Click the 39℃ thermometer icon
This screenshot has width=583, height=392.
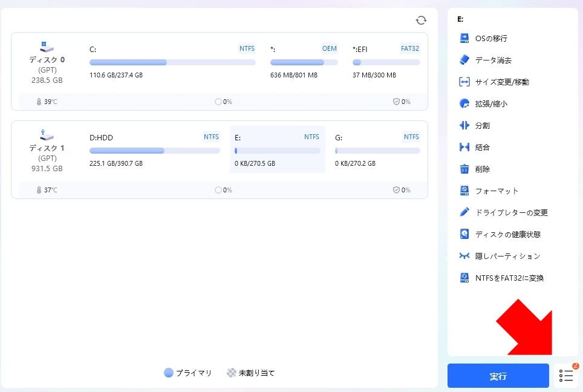pyautogui.click(x=39, y=102)
